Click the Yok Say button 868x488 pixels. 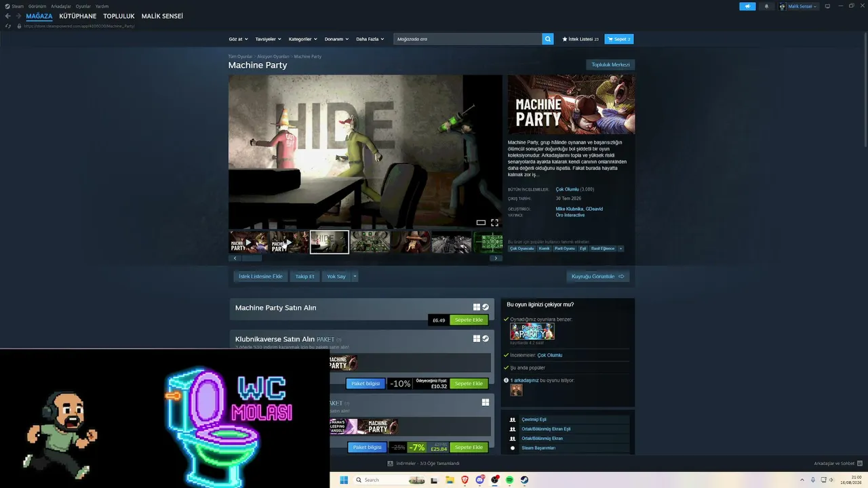coord(336,277)
